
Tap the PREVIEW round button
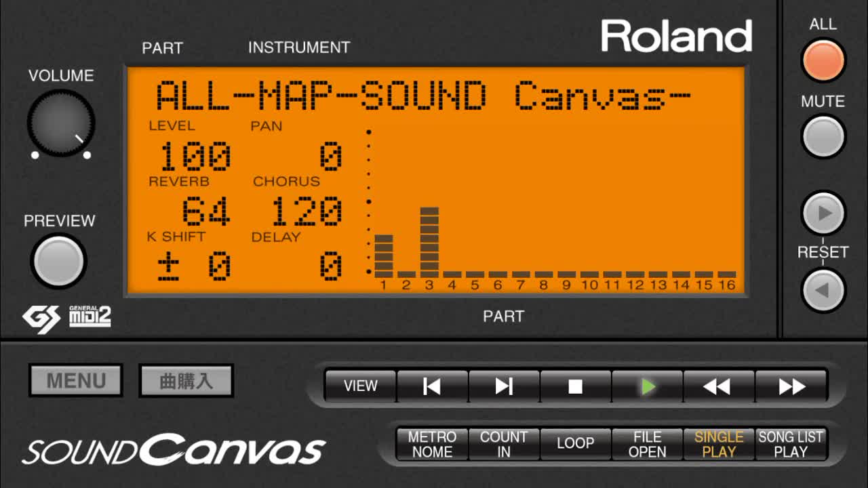(x=59, y=262)
